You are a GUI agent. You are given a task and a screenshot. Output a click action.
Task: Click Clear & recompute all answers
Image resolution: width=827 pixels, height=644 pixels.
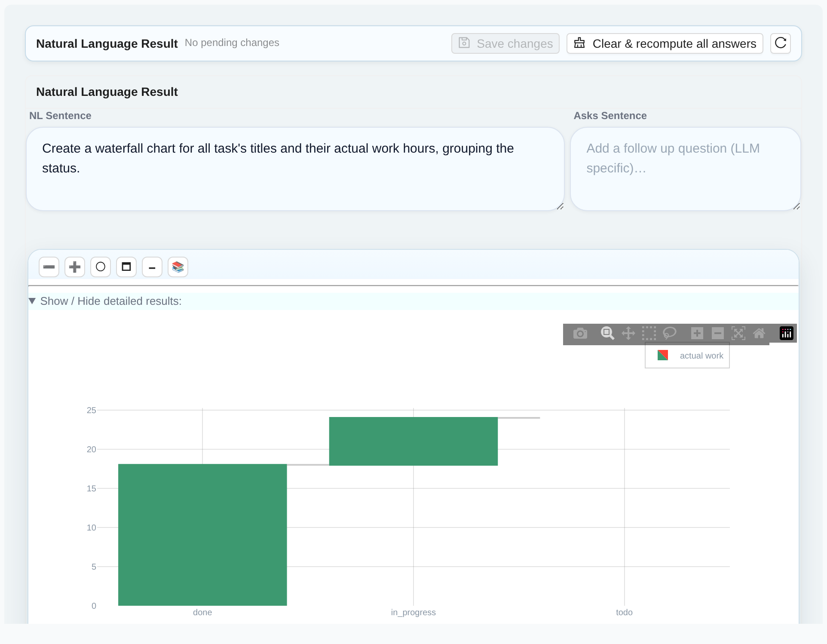[665, 43]
